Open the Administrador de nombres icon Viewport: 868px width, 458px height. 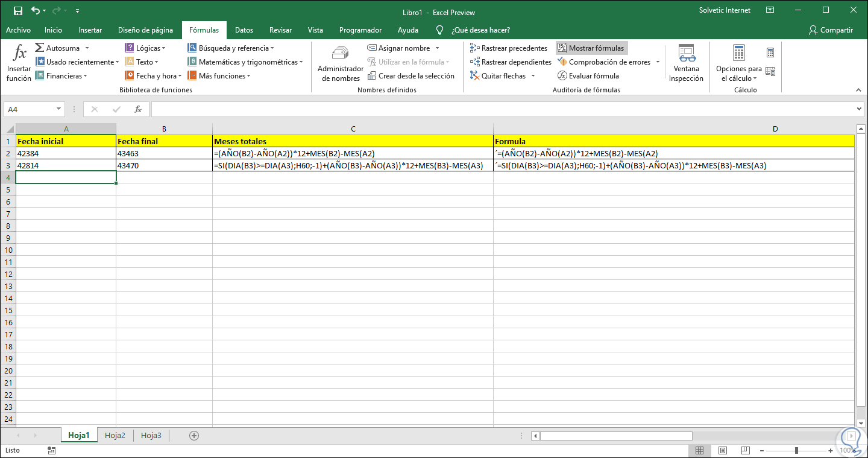(341, 54)
